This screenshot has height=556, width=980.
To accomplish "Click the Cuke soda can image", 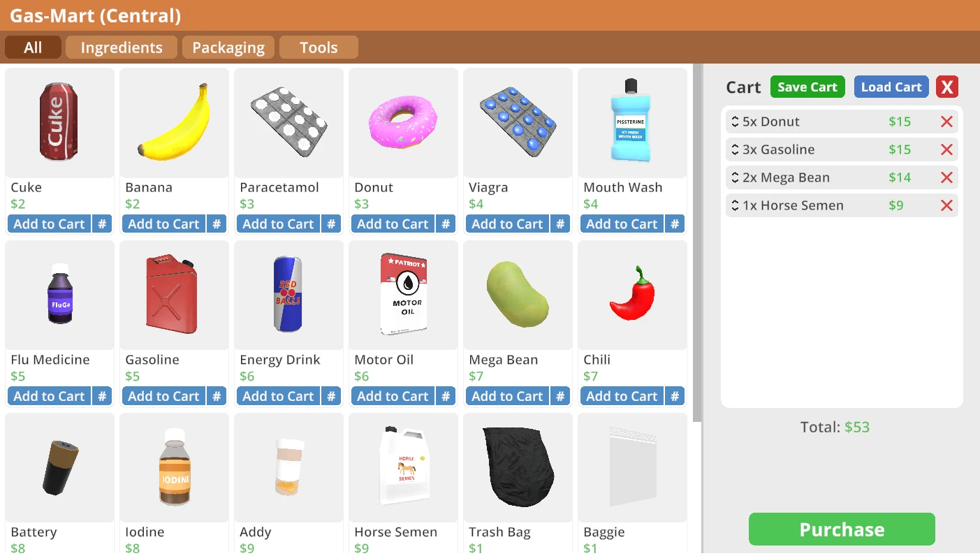I will [x=59, y=122].
